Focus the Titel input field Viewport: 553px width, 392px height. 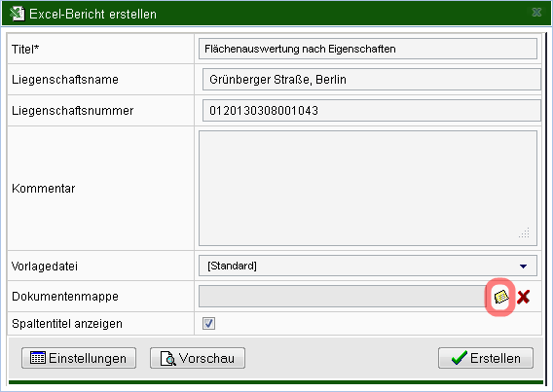[x=368, y=49]
